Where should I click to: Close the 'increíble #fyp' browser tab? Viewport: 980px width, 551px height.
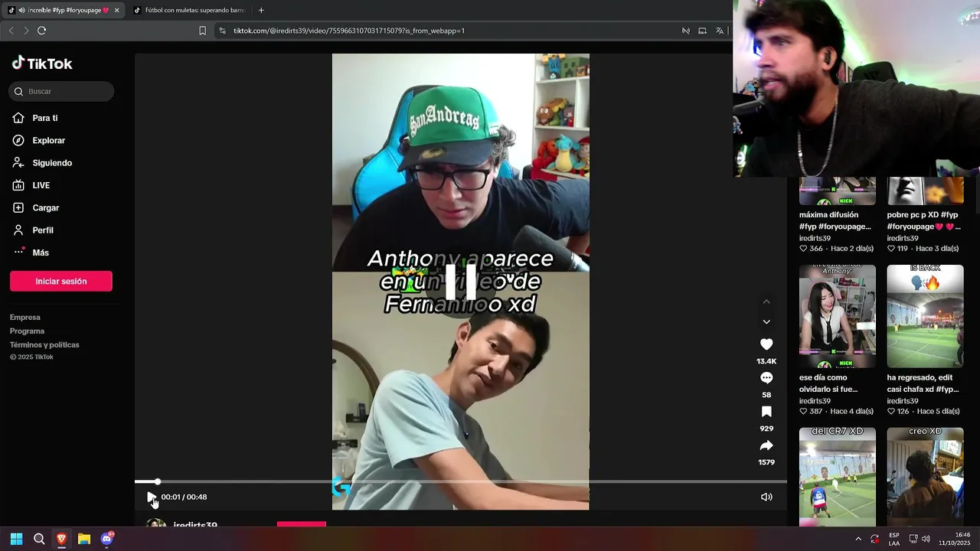coord(117,10)
